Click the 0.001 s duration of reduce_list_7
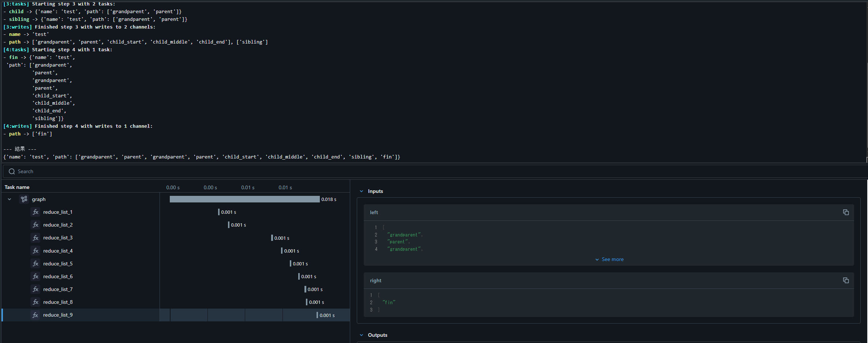 click(x=315, y=289)
